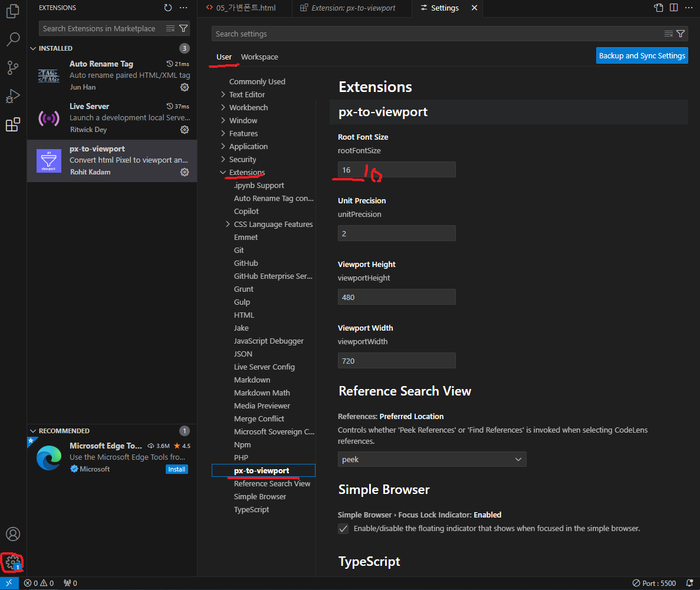
Task: Switch to Extension: px-to-viewport tab
Action: point(352,8)
